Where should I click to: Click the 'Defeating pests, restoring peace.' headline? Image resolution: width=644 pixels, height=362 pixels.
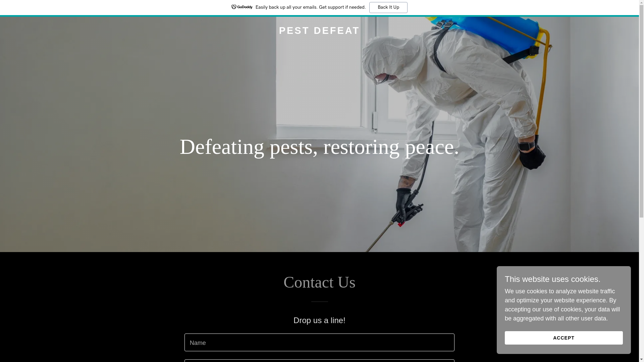(x=319, y=147)
